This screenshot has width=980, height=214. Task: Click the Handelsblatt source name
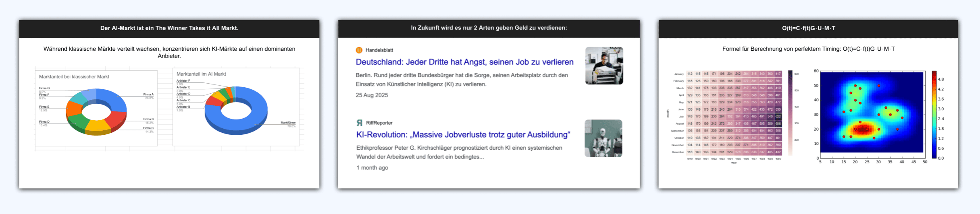(x=379, y=50)
